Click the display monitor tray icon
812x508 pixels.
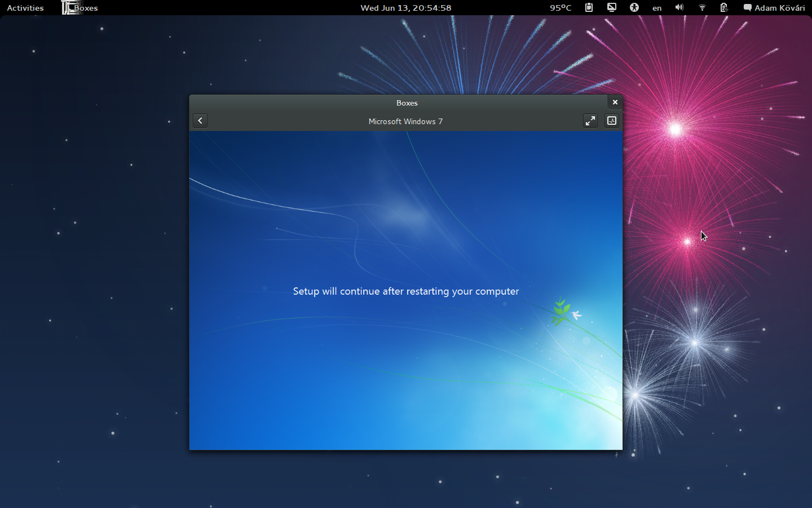point(612,7)
